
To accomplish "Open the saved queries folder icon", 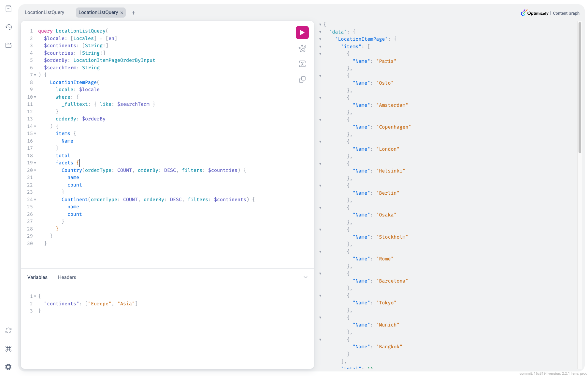I will [8, 45].
